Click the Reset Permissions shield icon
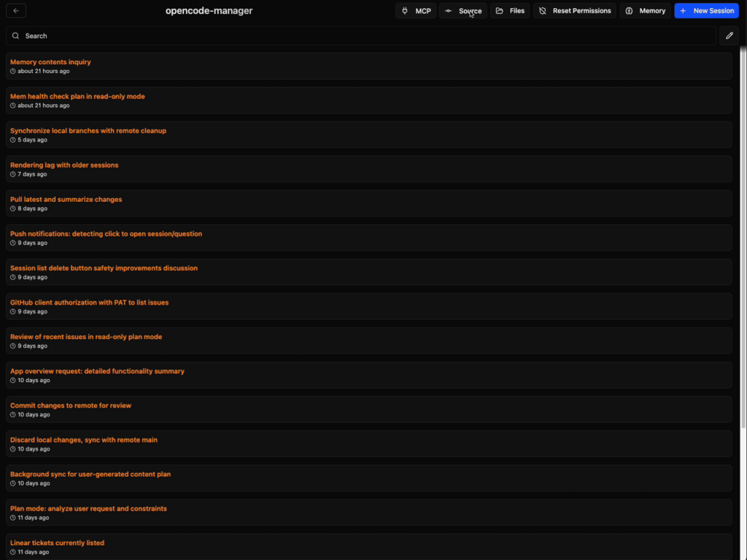The height and width of the screenshot is (560, 747). pos(542,11)
